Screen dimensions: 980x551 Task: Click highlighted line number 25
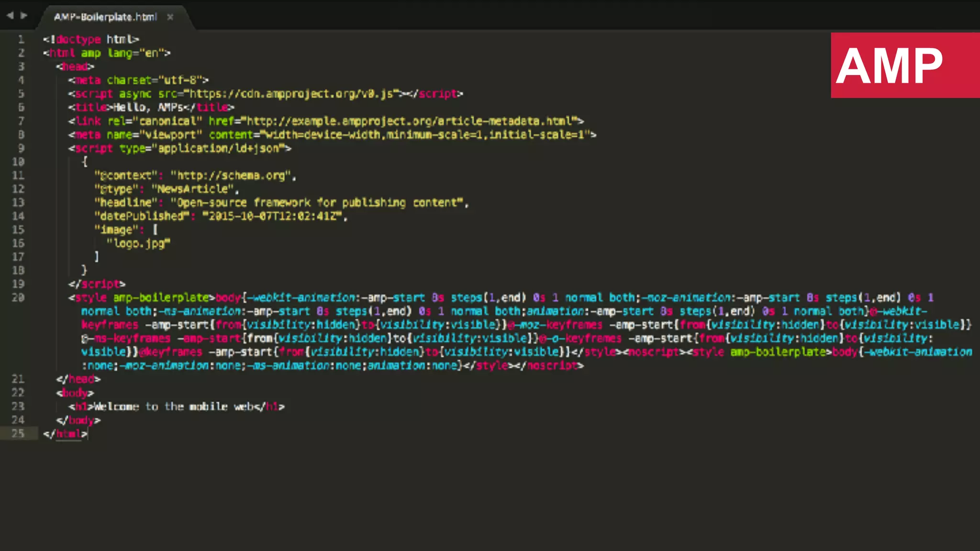pyautogui.click(x=18, y=433)
